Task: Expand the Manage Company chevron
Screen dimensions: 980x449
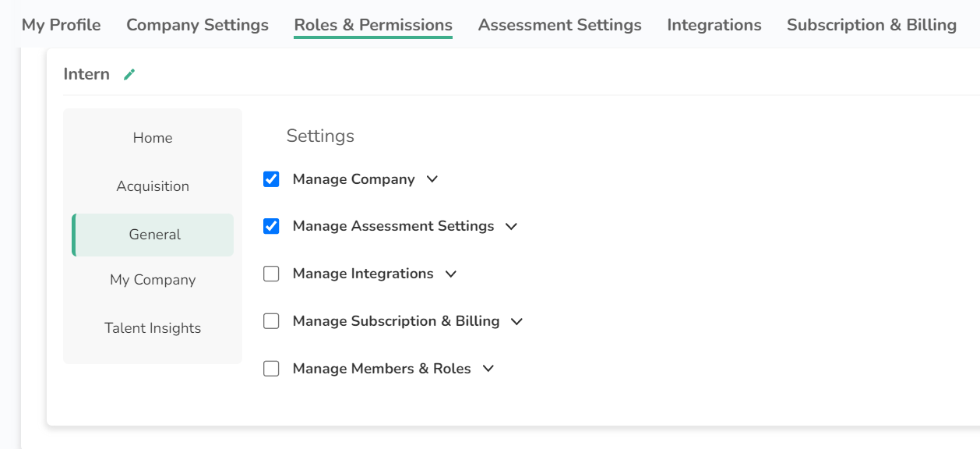Action: [x=432, y=179]
